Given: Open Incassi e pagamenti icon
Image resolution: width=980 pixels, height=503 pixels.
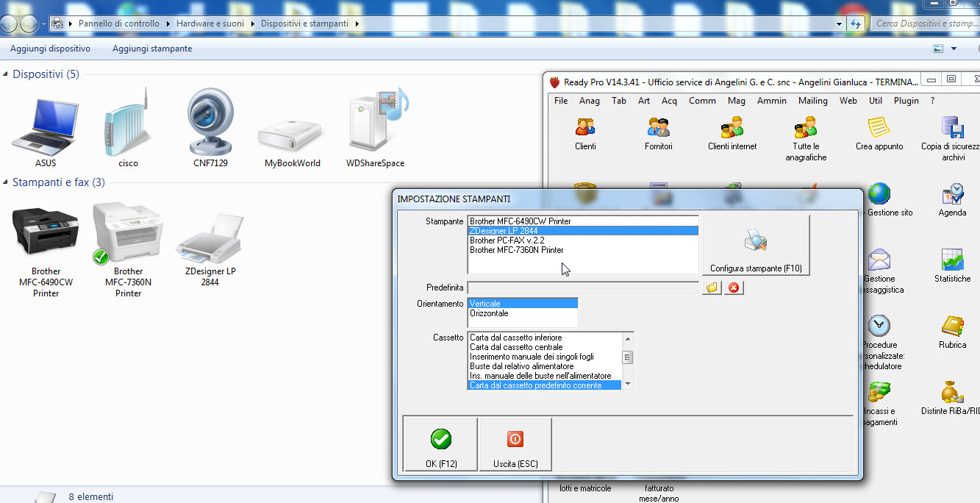Looking at the screenshot, I should [879, 392].
